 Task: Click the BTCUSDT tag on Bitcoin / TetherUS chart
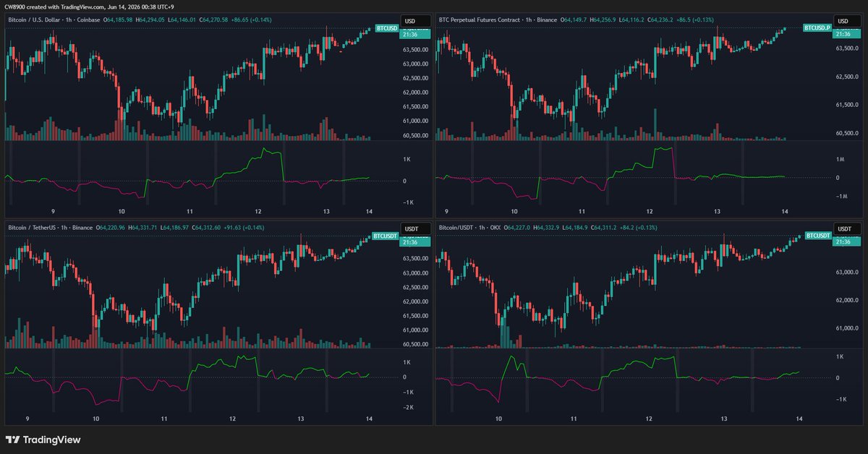click(385, 236)
